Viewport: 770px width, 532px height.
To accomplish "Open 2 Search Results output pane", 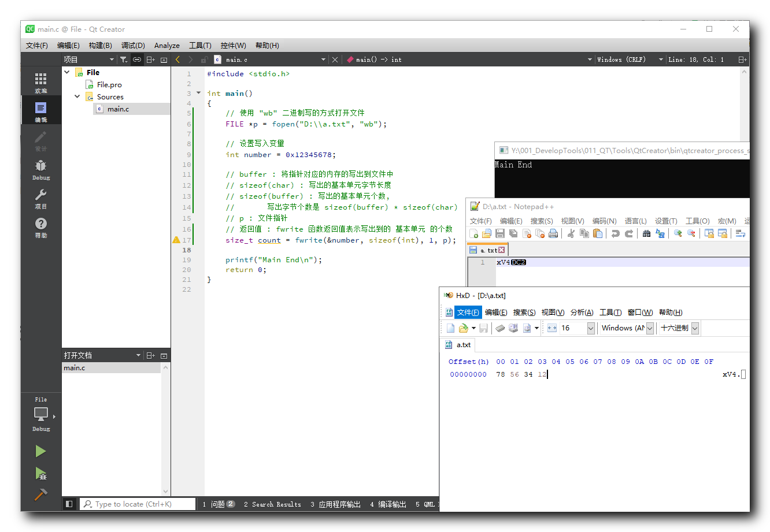I will click(x=272, y=504).
